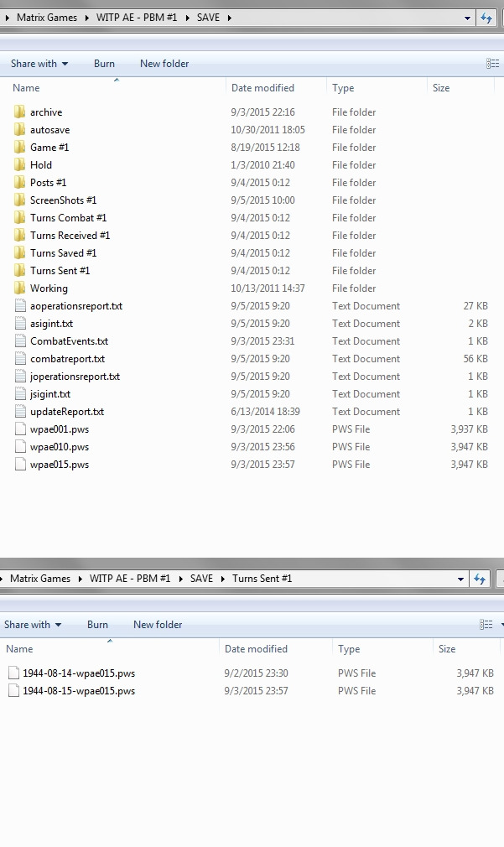Viewport: 504px width, 847px height.
Task: Select the wpae001.pws file icon
Action: click(20, 429)
